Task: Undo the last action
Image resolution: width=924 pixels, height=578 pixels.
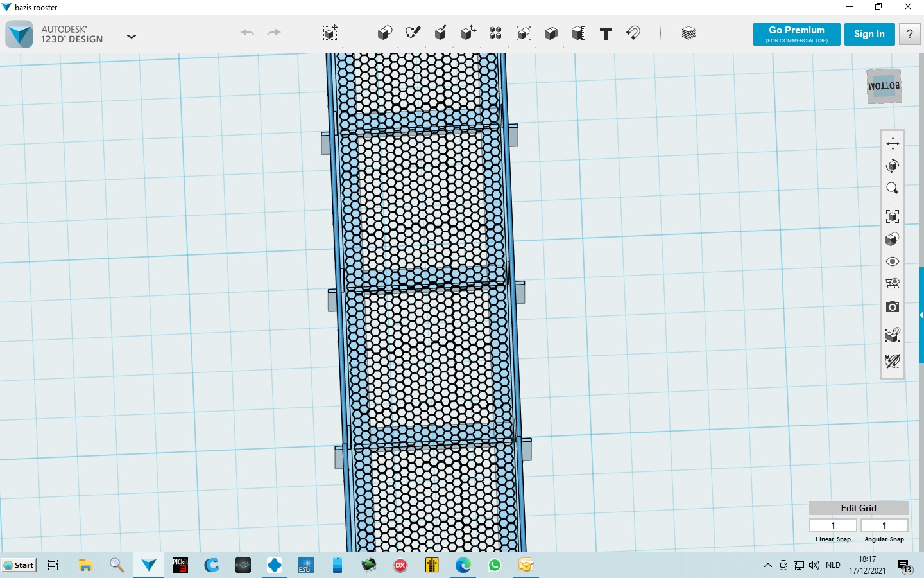Action: pyautogui.click(x=247, y=33)
